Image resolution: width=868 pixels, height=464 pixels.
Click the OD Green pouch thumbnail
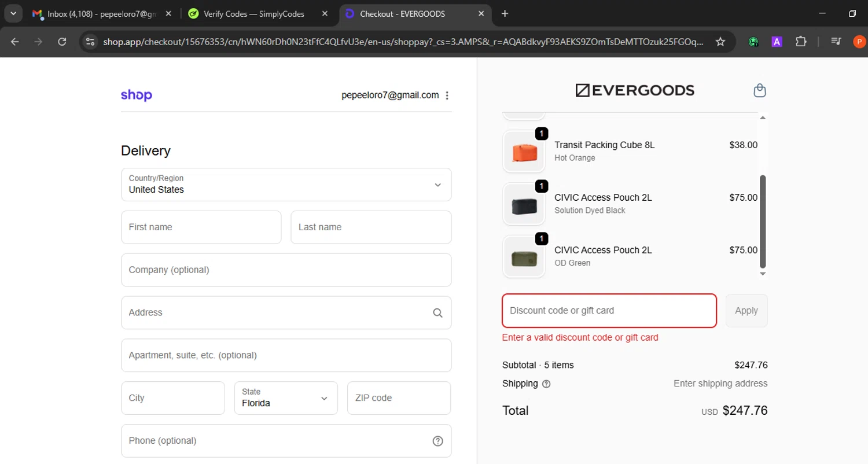[524, 257]
